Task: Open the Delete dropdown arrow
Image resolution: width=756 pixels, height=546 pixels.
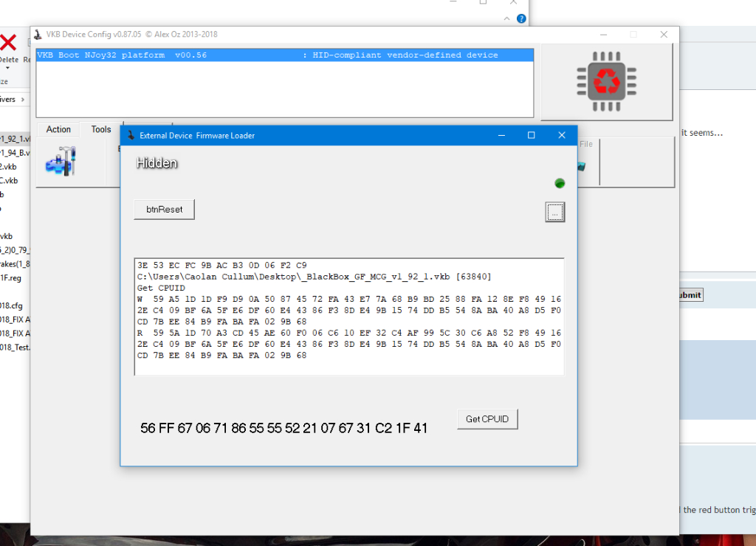Action: pos(8,69)
